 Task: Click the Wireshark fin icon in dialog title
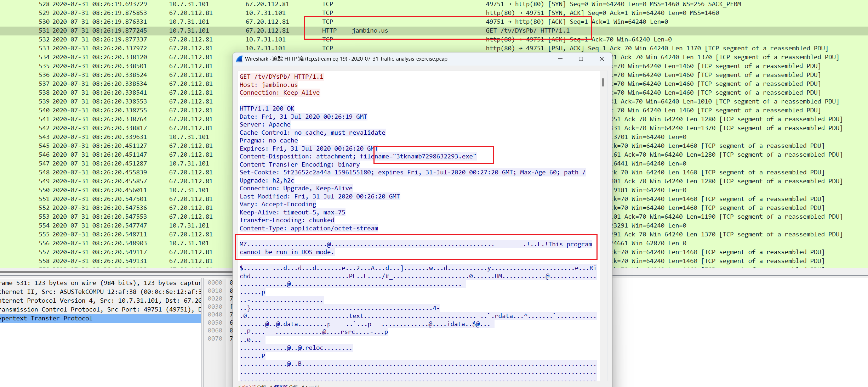(239, 59)
